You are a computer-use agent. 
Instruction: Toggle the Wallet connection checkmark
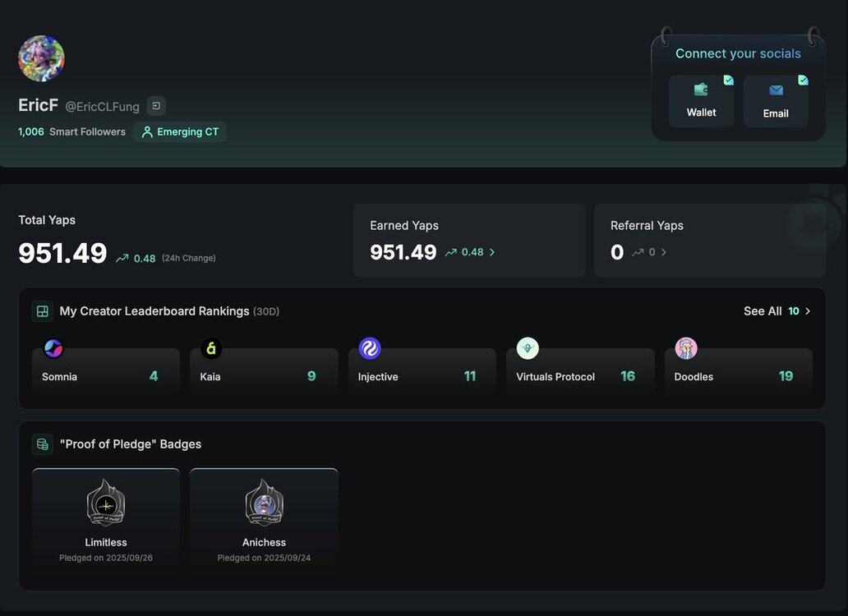[728, 80]
